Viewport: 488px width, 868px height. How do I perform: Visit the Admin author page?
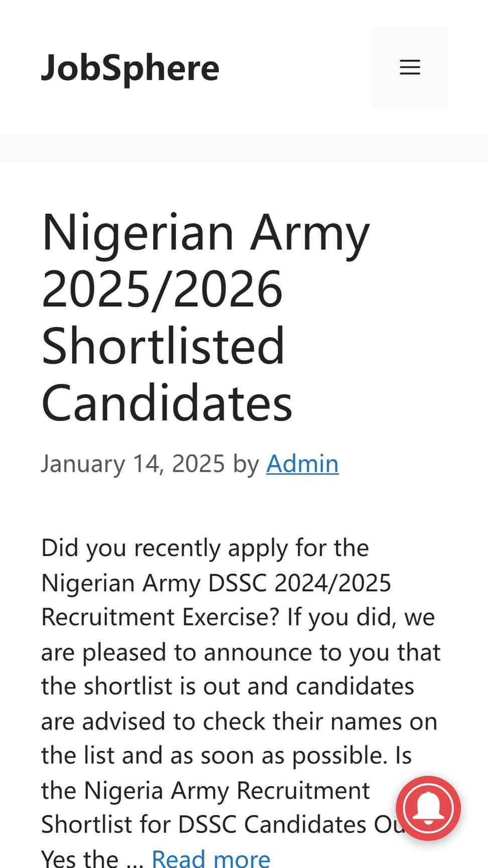[x=302, y=463]
